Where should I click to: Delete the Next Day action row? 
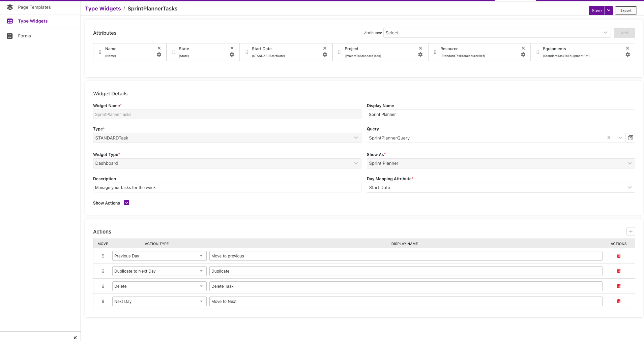tap(619, 301)
